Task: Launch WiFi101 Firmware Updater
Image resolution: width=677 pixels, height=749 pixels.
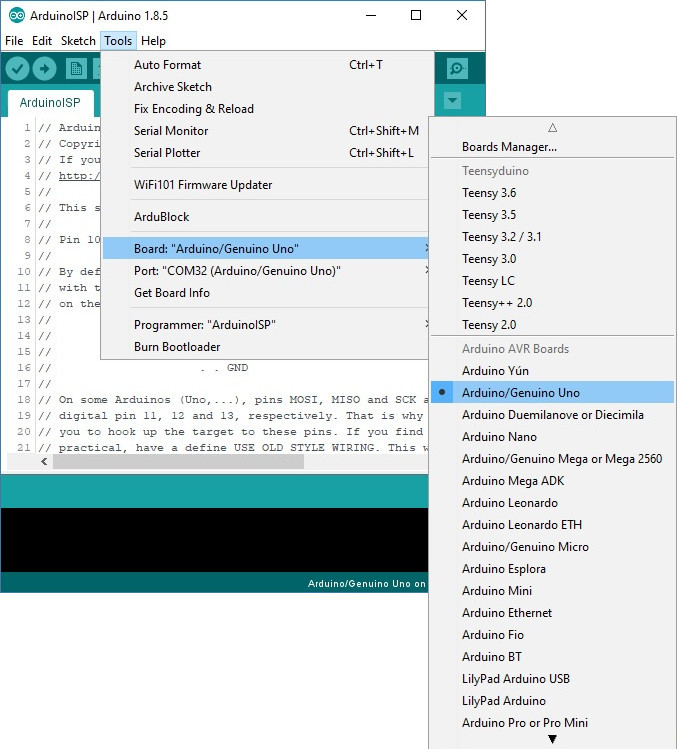Action: (x=266, y=185)
